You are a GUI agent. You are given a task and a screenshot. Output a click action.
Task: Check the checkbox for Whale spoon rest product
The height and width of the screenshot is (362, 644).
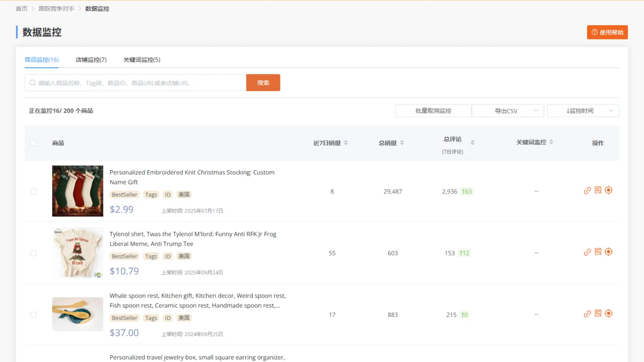click(34, 315)
